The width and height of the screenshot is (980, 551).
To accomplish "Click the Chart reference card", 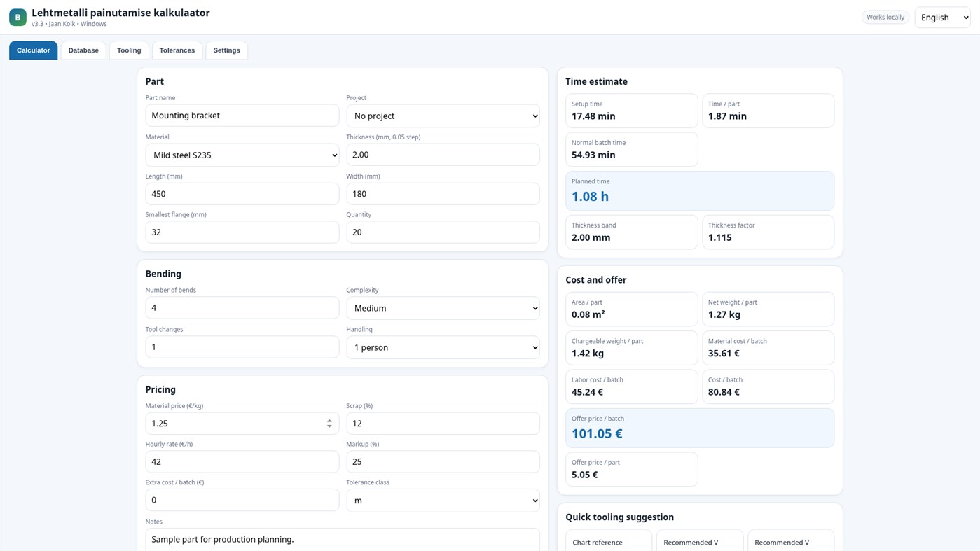I will [609, 540].
